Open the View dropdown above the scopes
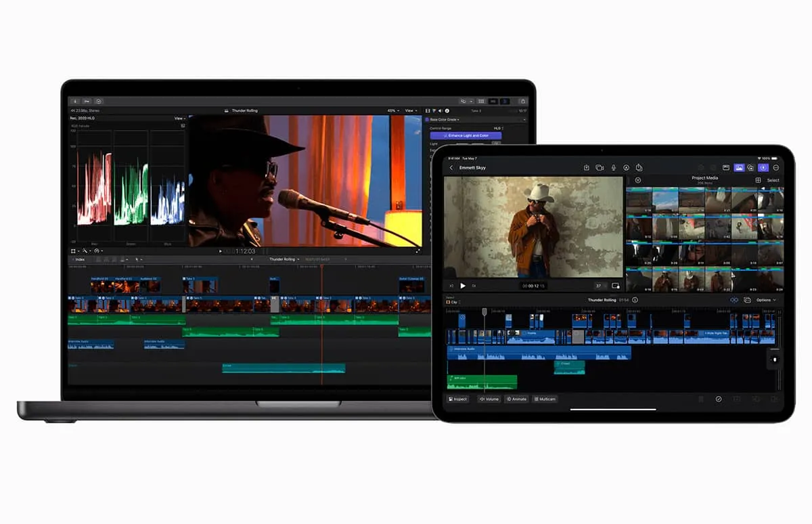This screenshot has width=812, height=524. (179, 118)
